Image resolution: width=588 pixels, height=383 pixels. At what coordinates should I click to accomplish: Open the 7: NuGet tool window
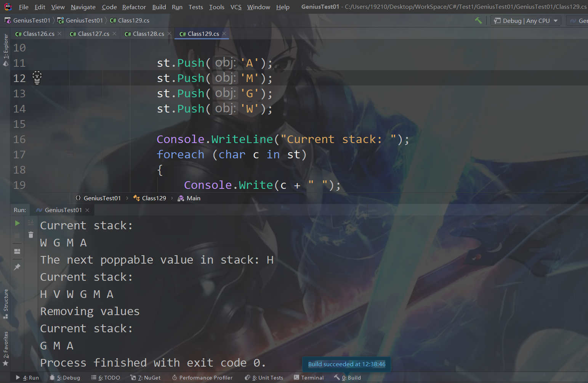click(x=146, y=378)
